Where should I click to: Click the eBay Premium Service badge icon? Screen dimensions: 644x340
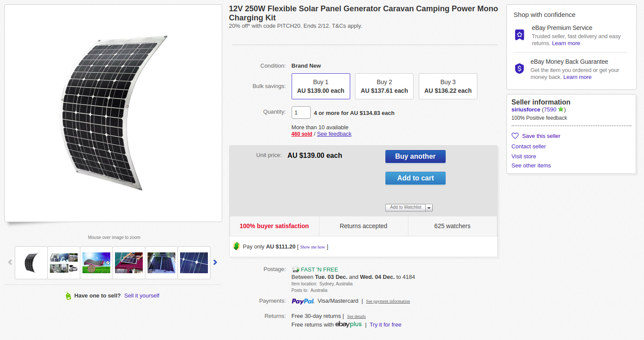(x=519, y=35)
